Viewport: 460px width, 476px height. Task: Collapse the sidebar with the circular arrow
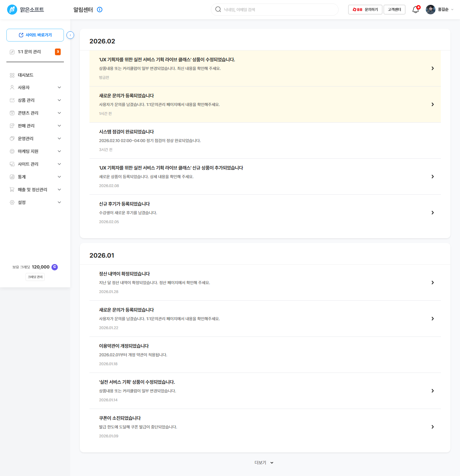click(70, 35)
